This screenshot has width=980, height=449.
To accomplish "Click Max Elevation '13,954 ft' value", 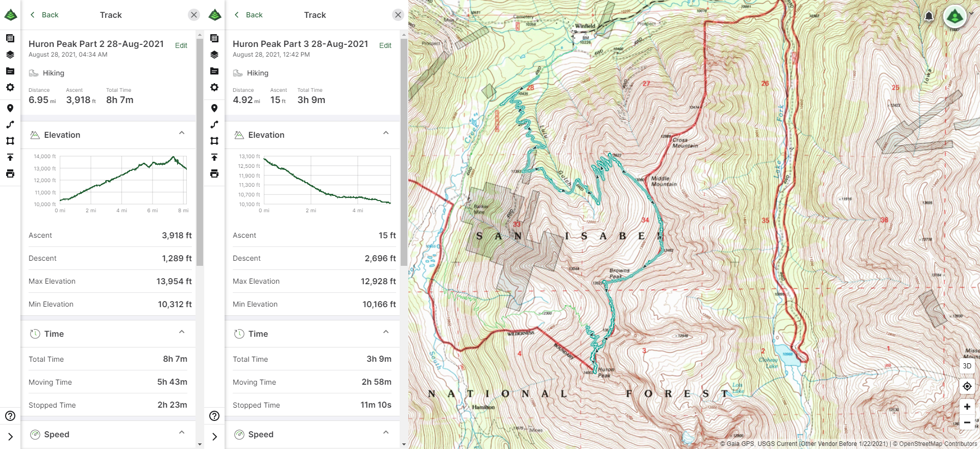I will click(x=174, y=281).
